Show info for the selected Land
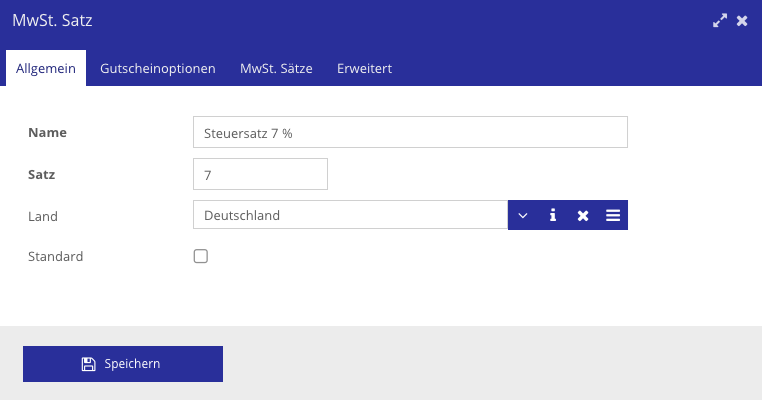This screenshot has width=762, height=400. (x=553, y=215)
